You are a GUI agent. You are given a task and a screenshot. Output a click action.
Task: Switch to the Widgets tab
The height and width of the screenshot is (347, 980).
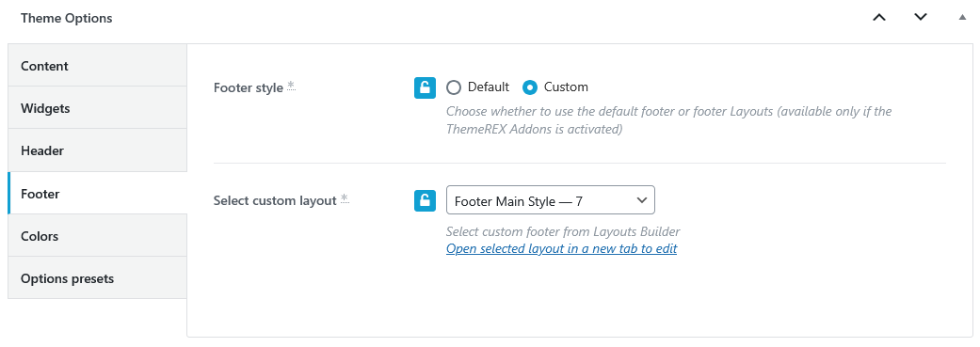pos(98,107)
